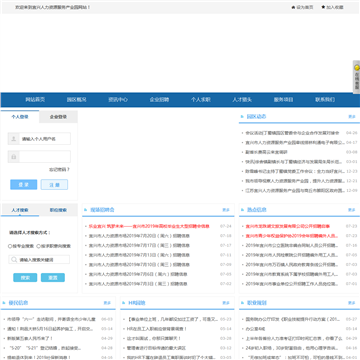
Task: Click the 便民信息 section heading
Action: (x=18, y=303)
